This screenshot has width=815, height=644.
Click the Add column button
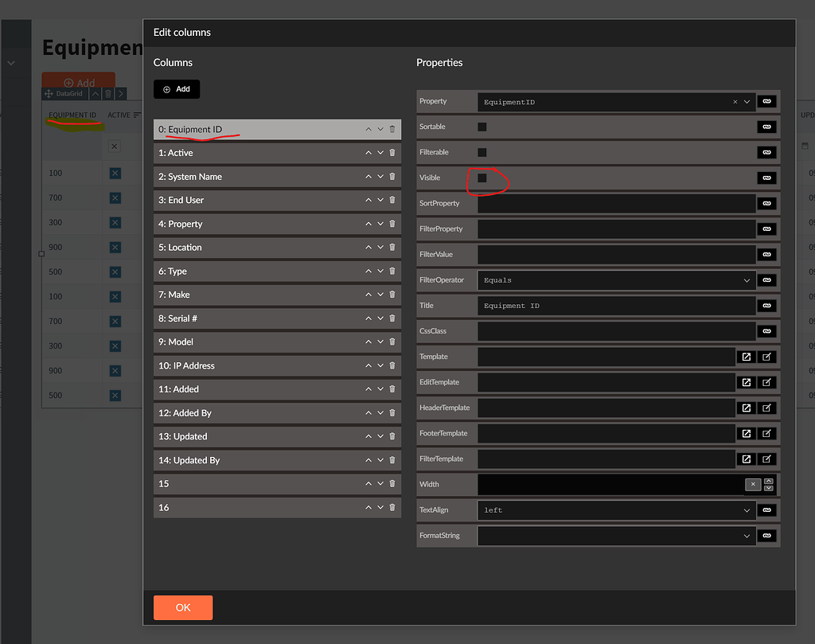click(x=177, y=89)
